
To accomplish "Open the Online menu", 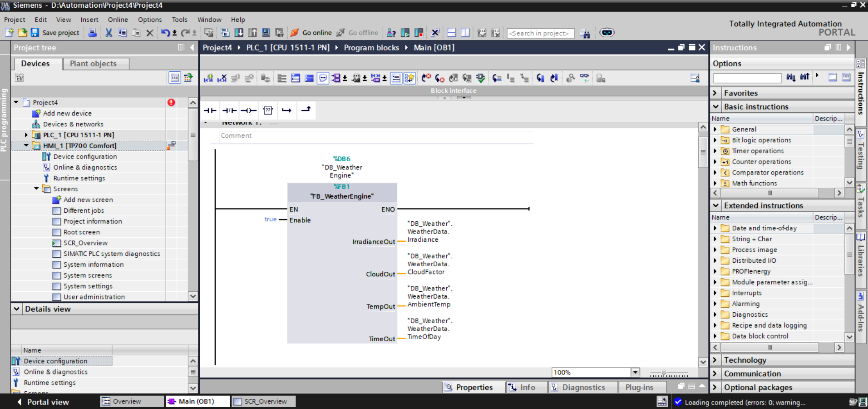I will (118, 20).
